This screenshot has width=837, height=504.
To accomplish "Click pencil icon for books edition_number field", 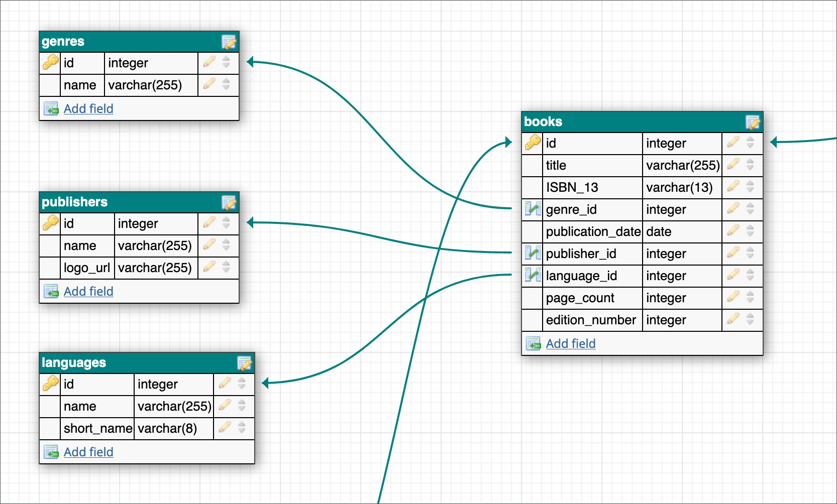I will 733,319.
